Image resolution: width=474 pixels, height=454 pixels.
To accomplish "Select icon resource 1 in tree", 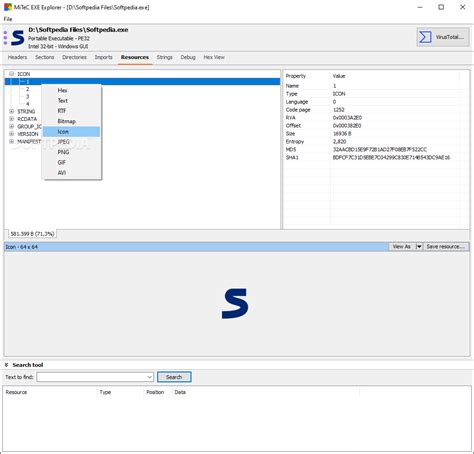I will pyautogui.click(x=142, y=82).
